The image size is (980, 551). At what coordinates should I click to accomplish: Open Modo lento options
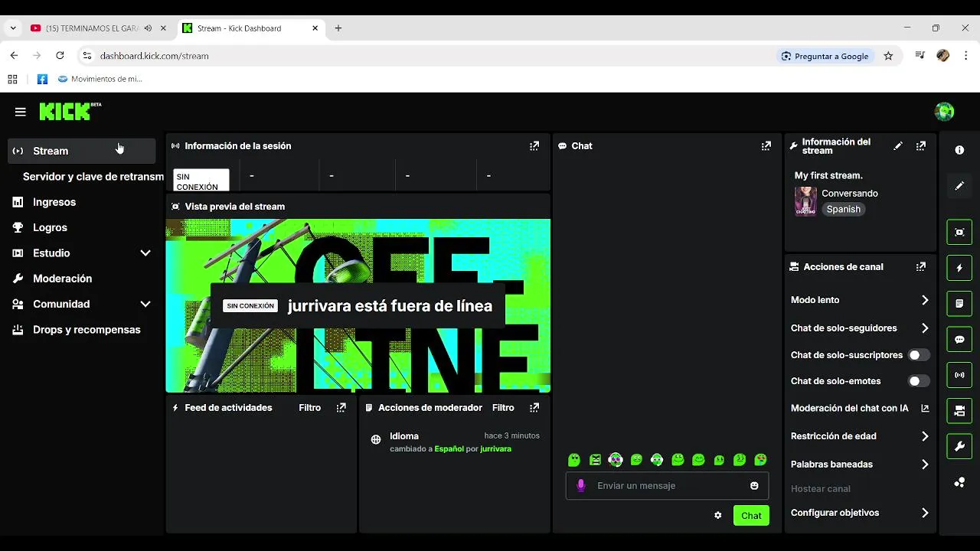(860, 300)
